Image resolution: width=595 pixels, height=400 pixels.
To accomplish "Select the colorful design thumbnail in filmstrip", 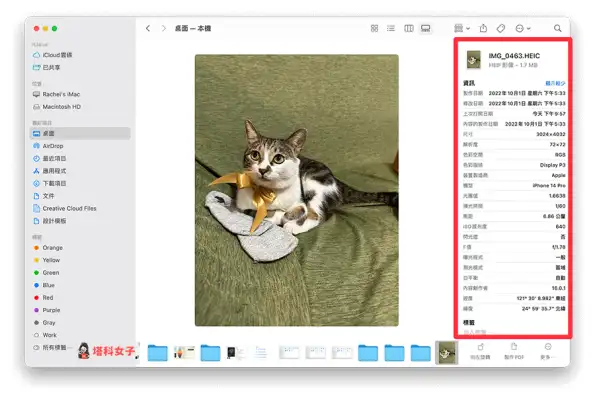I will [x=184, y=353].
